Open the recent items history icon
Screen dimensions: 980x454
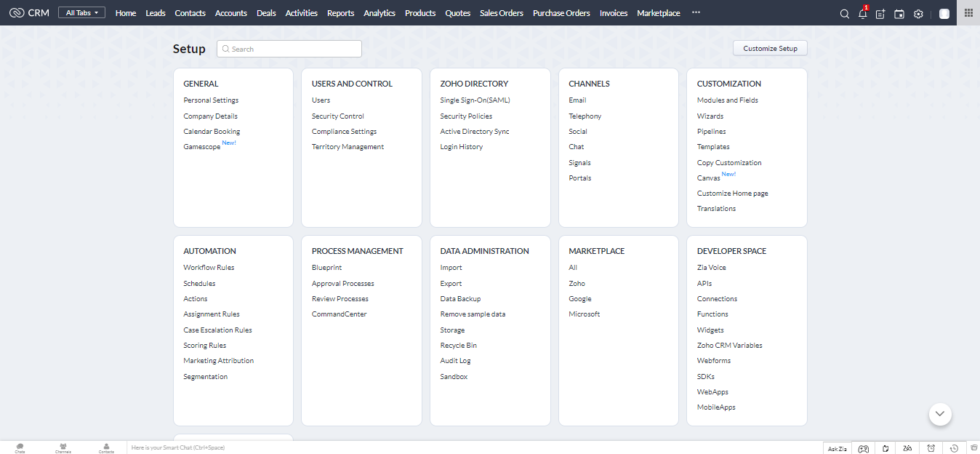coord(954,448)
